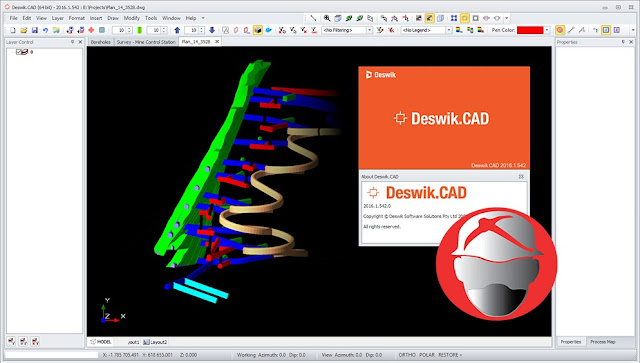This screenshot has height=363, width=640.
Task: Switch to Survey - Mine Control Station tab
Action: (x=146, y=42)
